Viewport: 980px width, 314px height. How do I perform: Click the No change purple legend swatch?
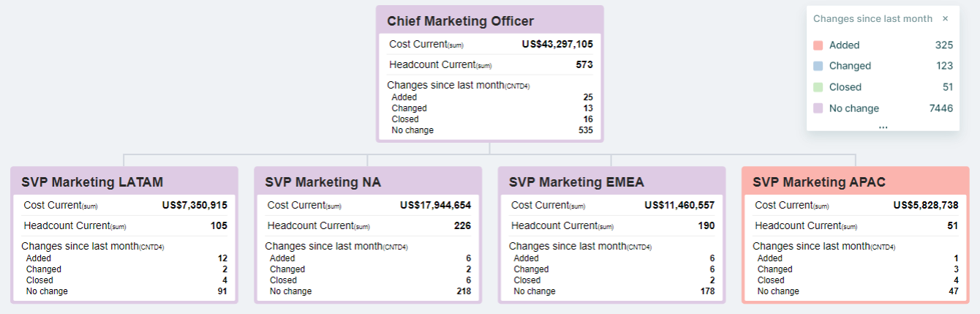[x=818, y=108]
